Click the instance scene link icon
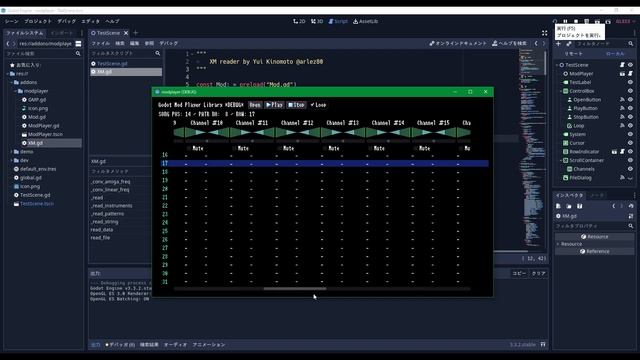This screenshot has height=360, width=640. [x=569, y=44]
